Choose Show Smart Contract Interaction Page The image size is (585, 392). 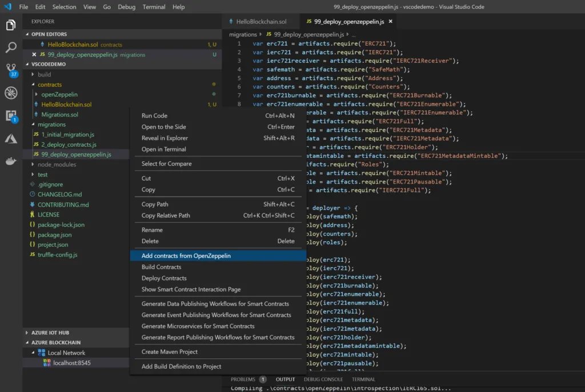click(218, 289)
